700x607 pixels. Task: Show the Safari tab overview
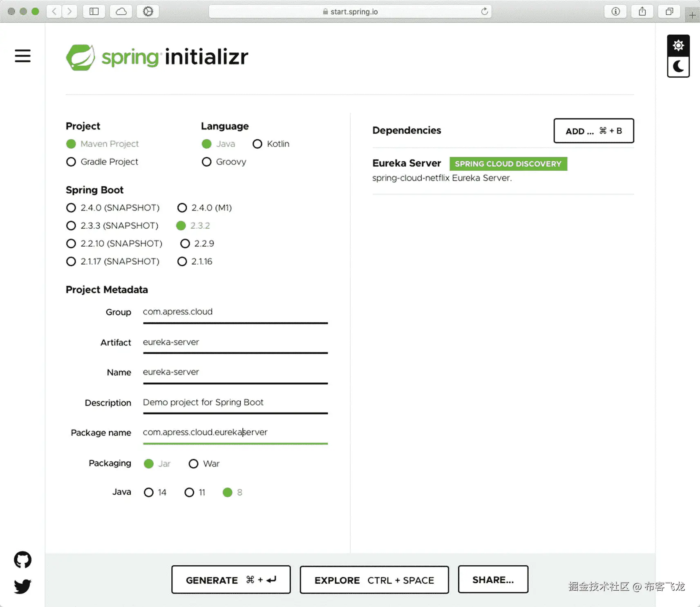point(669,11)
